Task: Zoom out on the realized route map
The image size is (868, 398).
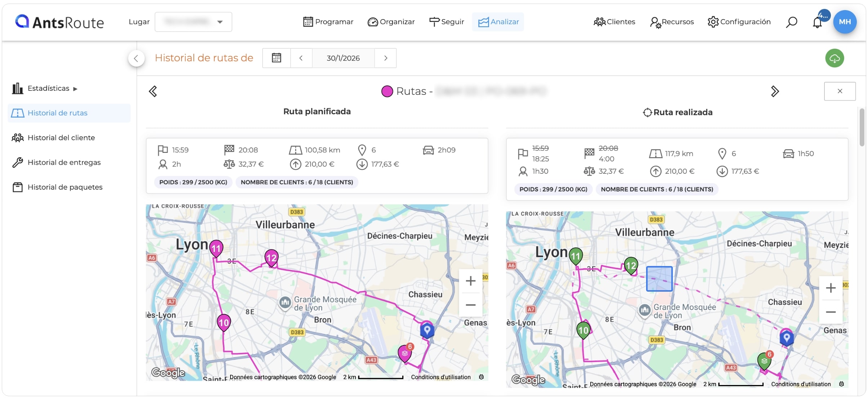Action: tap(831, 312)
